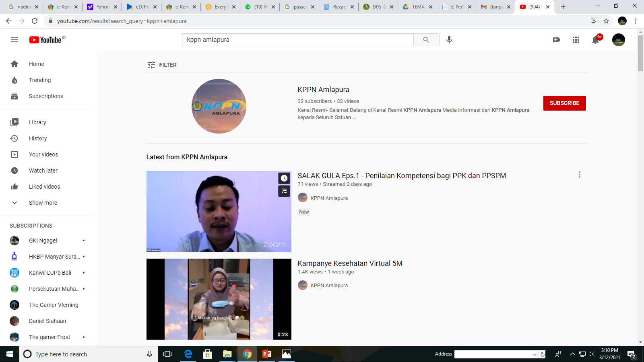Open a new browser tab
This screenshot has height=362, width=644.
pos(563,7)
